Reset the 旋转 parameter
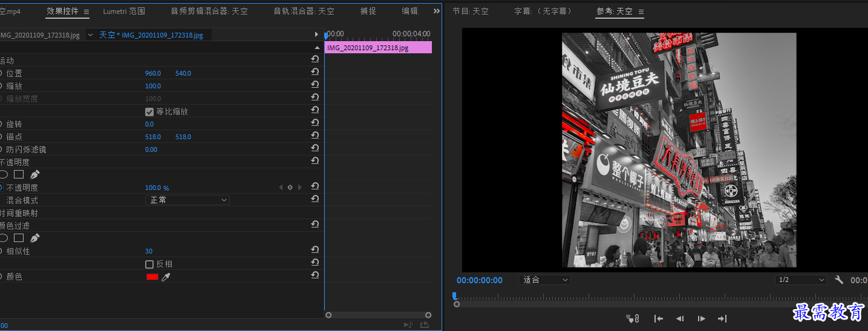This screenshot has width=868, height=331. [x=315, y=123]
